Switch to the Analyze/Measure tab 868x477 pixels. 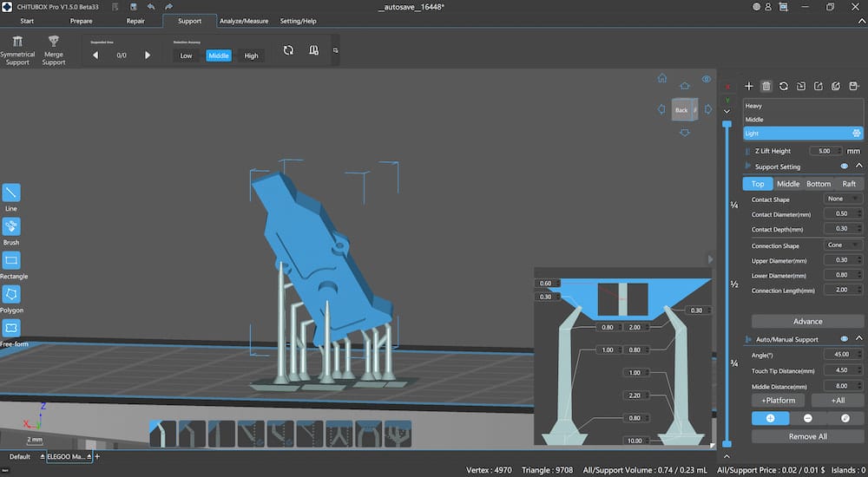pyautogui.click(x=244, y=21)
